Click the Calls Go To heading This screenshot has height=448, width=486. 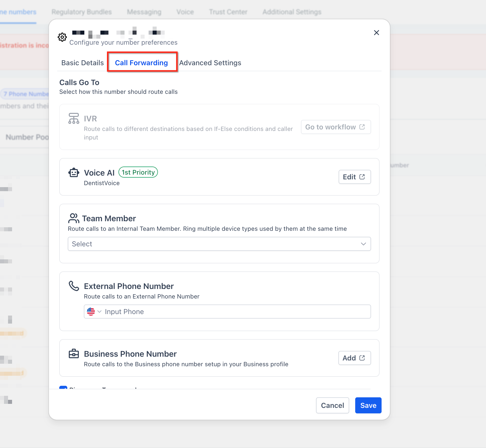(x=79, y=82)
